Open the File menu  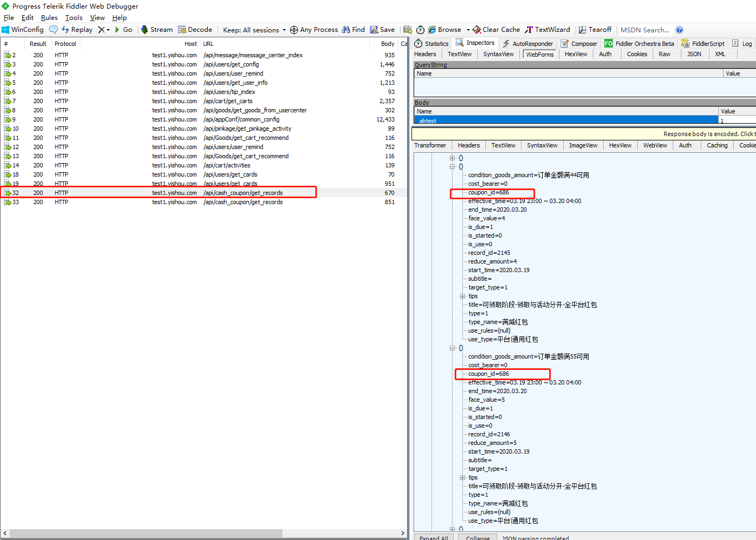pyautogui.click(x=9, y=18)
